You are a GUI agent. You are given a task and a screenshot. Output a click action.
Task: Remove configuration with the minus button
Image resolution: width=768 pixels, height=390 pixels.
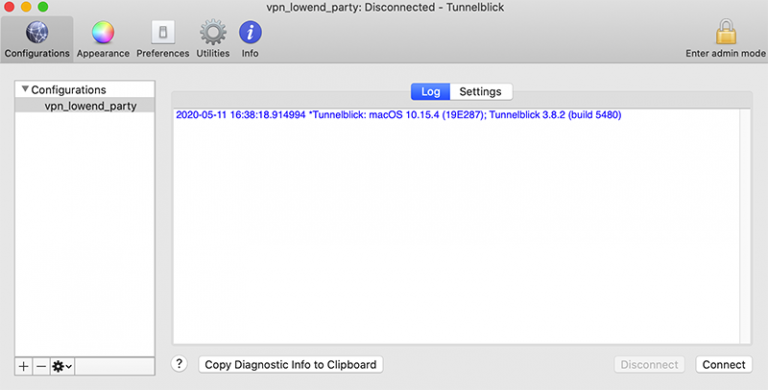click(42, 366)
